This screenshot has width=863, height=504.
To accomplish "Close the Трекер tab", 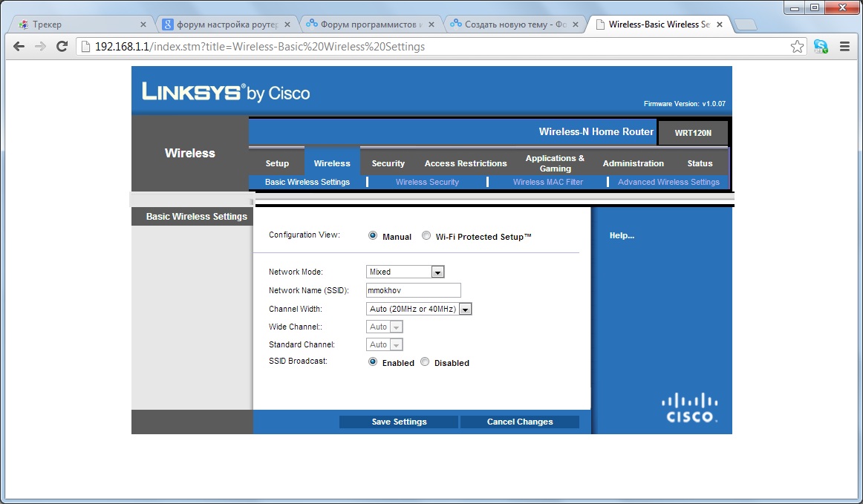I will click(143, 24).
